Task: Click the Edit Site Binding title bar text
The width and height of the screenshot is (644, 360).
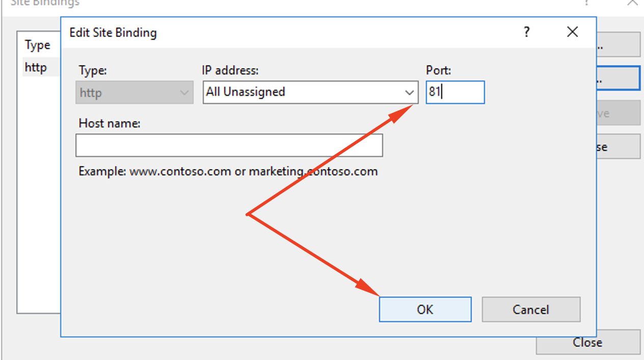Action: coord(113,33)
